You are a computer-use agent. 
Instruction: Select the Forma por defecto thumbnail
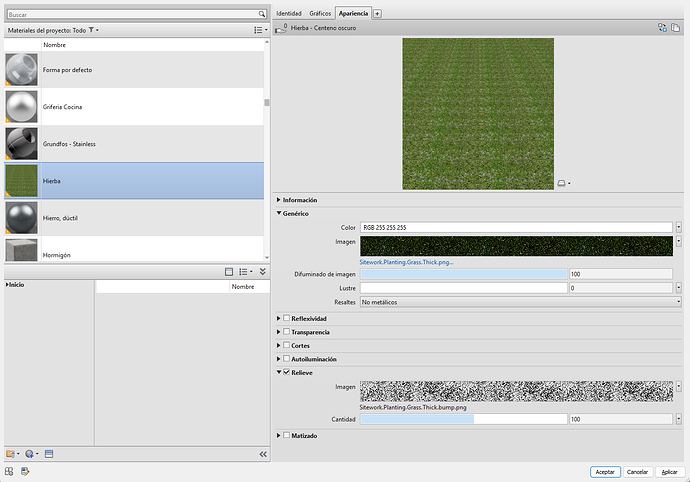(x=22, y=70)
